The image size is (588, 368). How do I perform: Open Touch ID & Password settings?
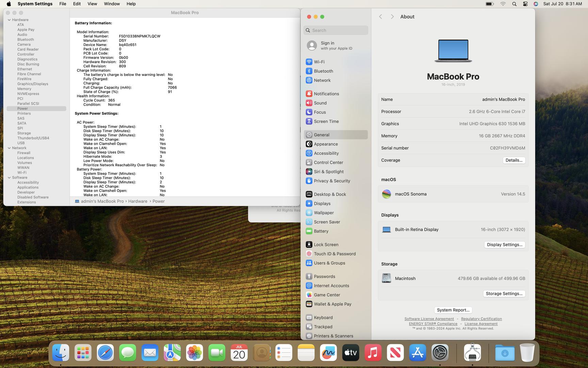point(336,254)
